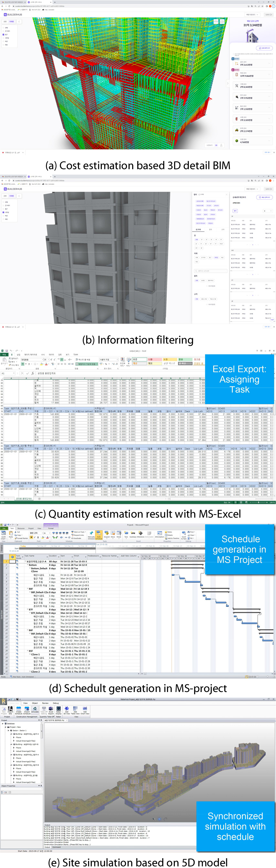Click the Manually Schedule button
This screenshot has height=868, width=276.
click(x=91, y=534)
